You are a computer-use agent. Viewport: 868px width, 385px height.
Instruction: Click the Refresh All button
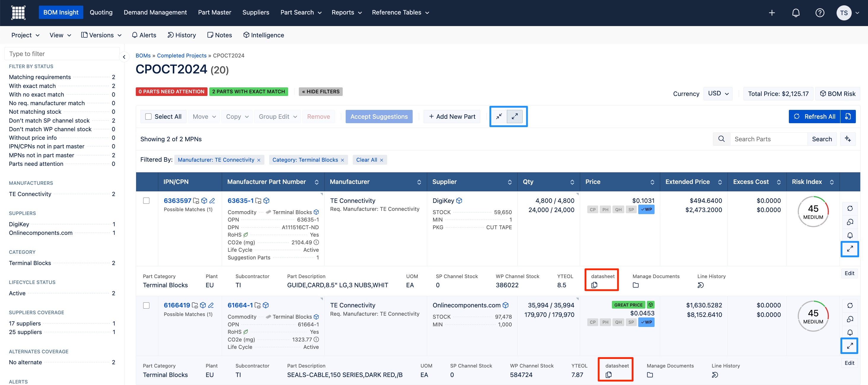814,116
